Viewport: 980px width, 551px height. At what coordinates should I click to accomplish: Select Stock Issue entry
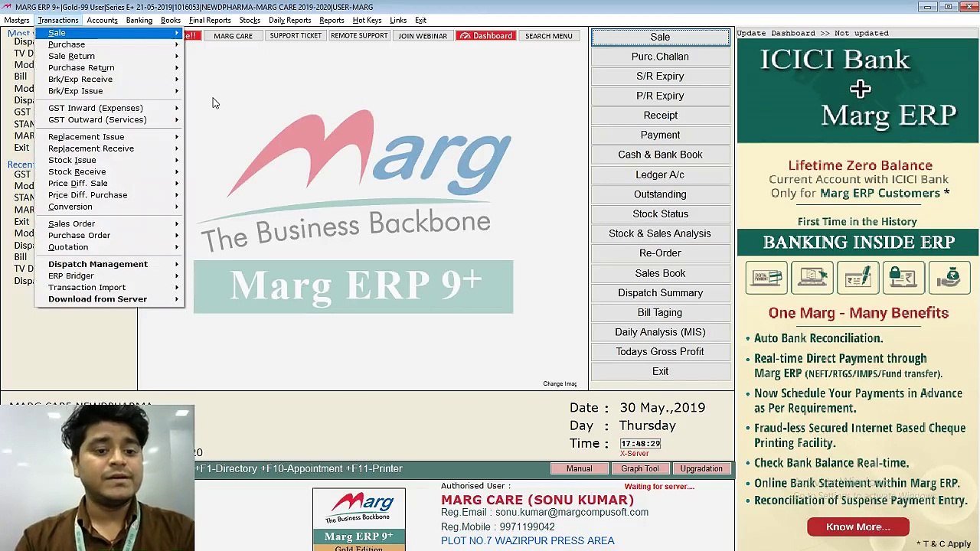pos(109,160)
